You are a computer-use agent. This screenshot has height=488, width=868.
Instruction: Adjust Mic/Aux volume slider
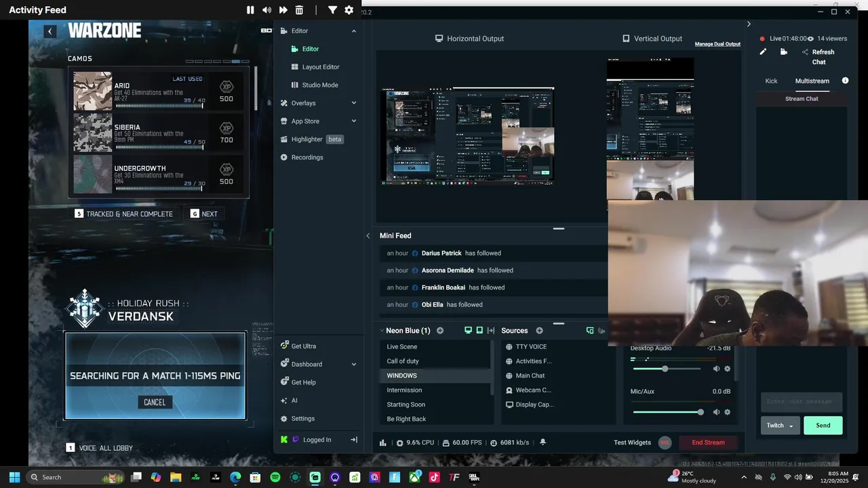click(x=667, y=412)
